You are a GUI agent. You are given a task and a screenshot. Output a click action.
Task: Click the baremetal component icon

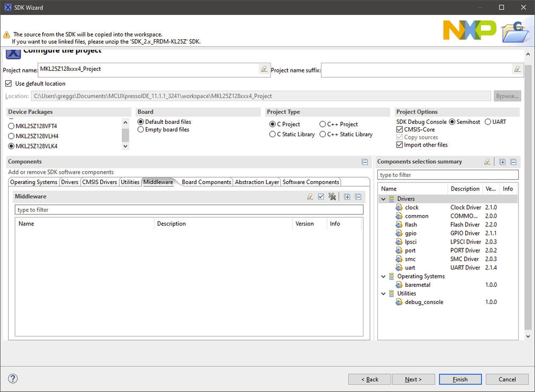[x=399, y=285]
